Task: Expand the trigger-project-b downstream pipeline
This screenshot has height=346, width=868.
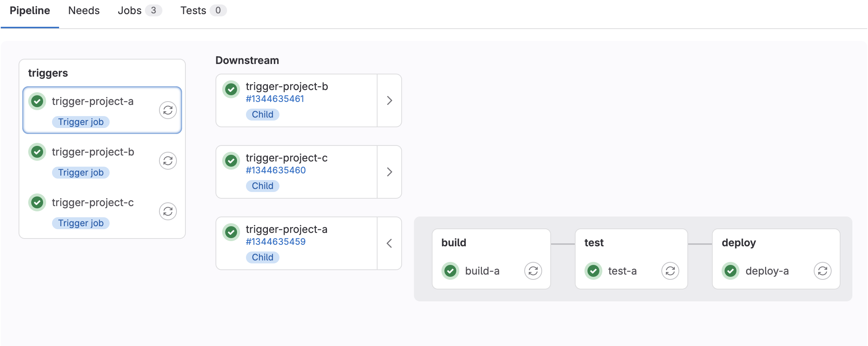Action: tap(389, 100)
